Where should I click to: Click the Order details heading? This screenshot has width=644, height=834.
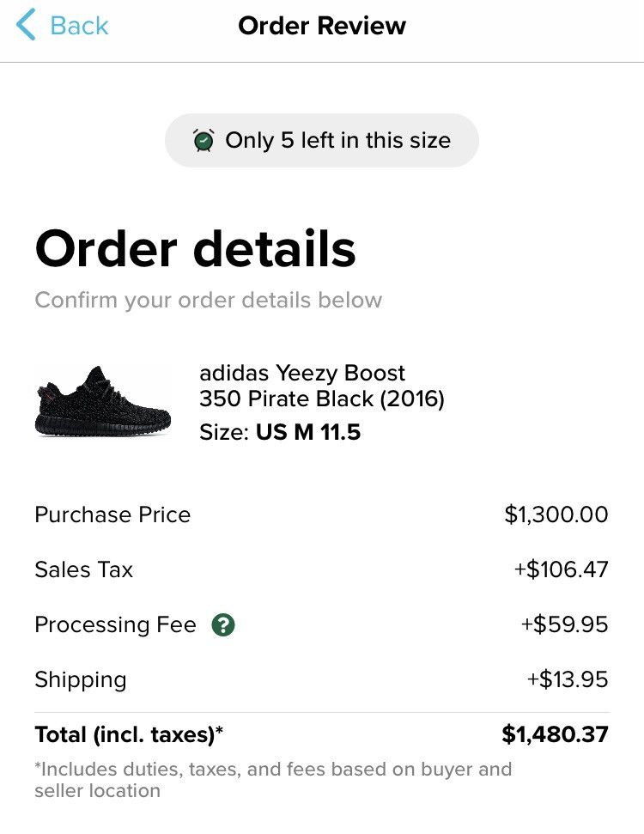(195, 249)
